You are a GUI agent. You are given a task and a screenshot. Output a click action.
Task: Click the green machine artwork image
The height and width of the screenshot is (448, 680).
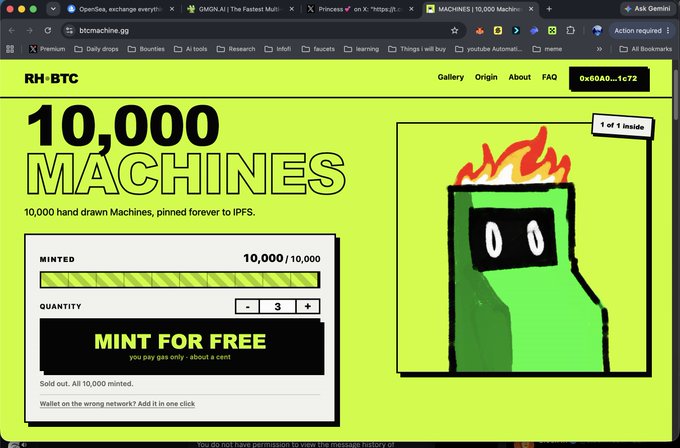(523, 248)
